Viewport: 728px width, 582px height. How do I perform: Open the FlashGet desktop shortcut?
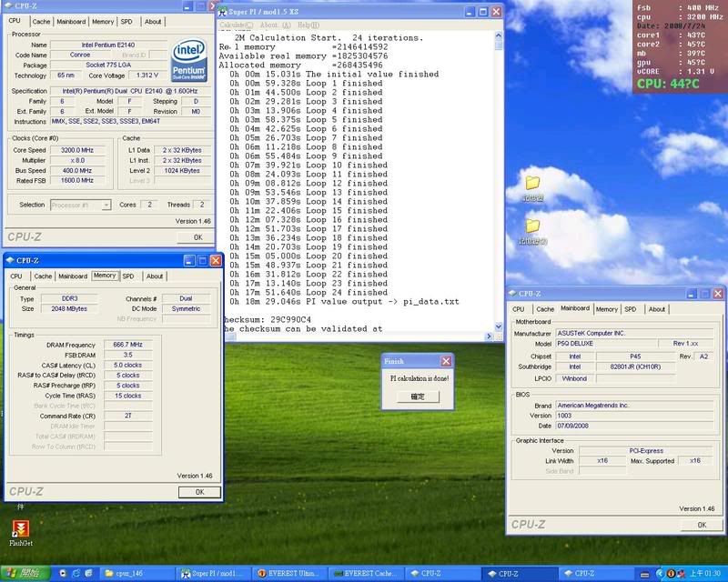(x=20, y=533)
